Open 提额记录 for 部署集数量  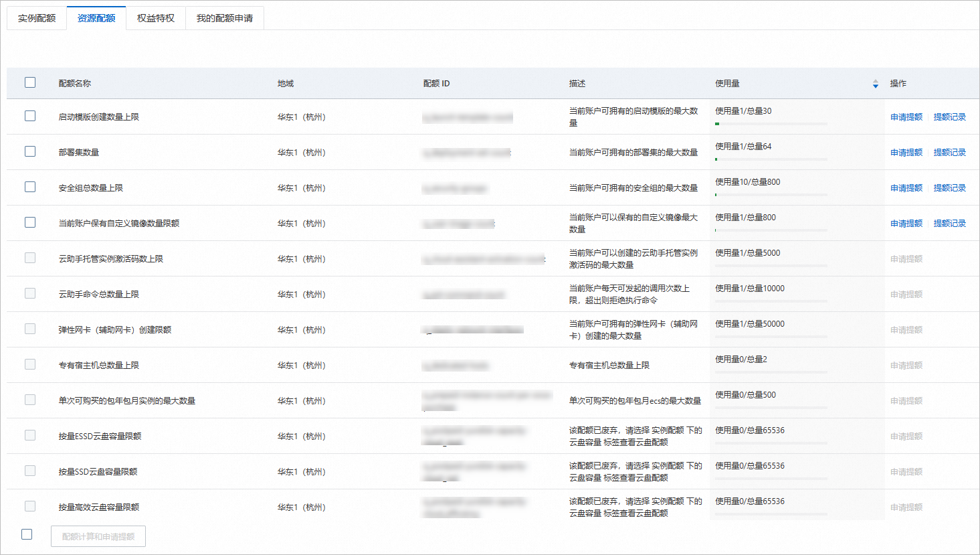(x=950, y=153)
